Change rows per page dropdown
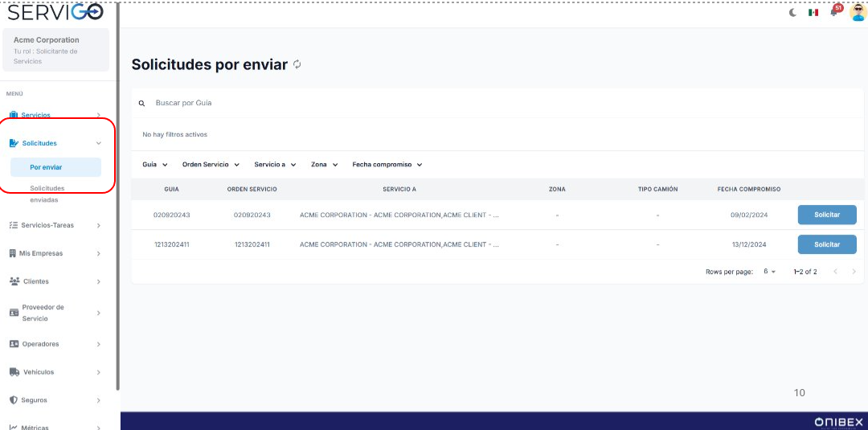Screen dimensions: 868x430 coord(769,271)
